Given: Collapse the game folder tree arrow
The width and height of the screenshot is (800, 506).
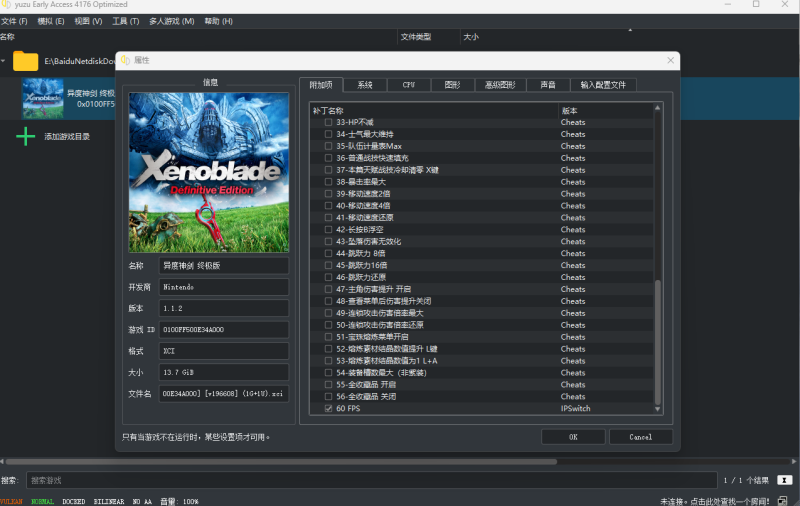Looking at the screenshot, I should pyautogui.click(x=5, y=61).
